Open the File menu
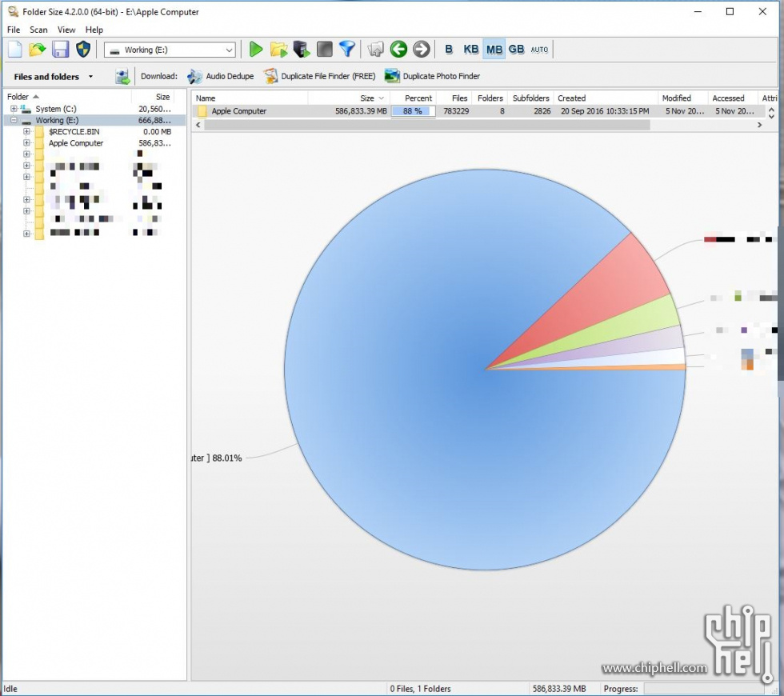 click(x=14, y=30)
